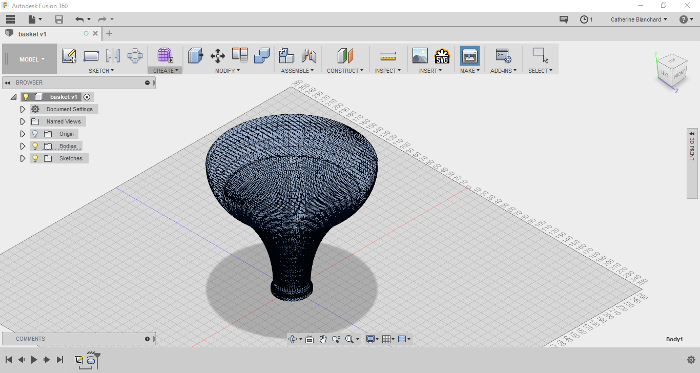The width and height of the screenshot is (700, 373).
Task: Click the Save icon in top bar
Action: (58, 19)
